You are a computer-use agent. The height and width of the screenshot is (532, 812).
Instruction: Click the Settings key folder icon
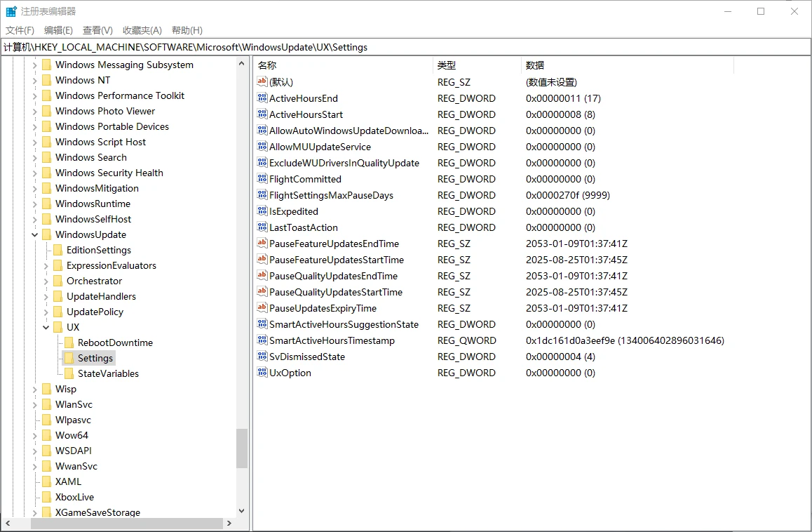click(x=69, y=358)
